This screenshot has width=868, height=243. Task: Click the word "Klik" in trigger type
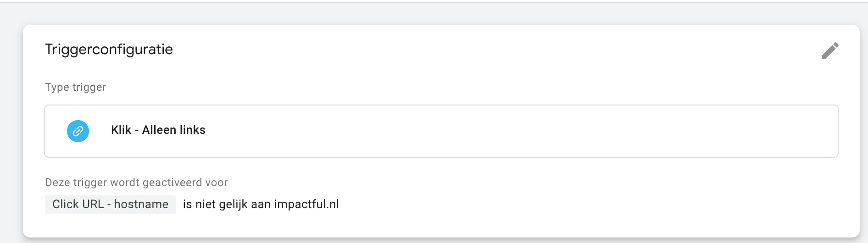point(121,130)
